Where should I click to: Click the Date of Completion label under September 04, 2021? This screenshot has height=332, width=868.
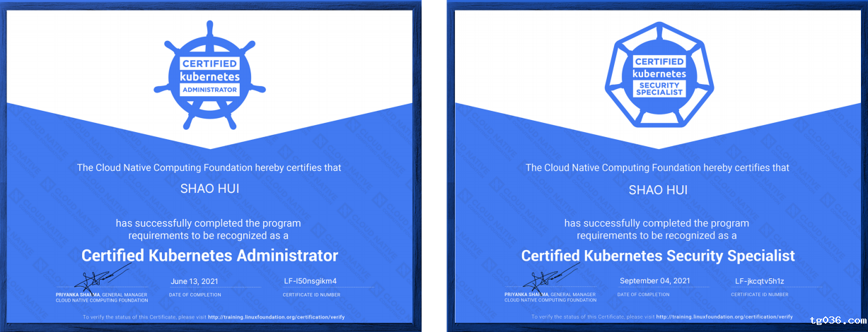(643, 294)
